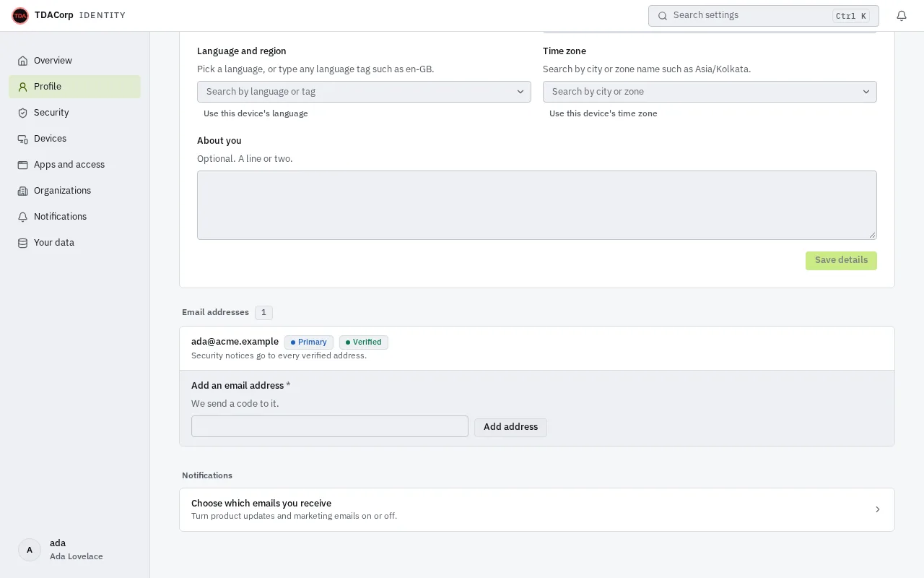
Task: Click the Organizations building icon
Action: click(x=22, y=191)
